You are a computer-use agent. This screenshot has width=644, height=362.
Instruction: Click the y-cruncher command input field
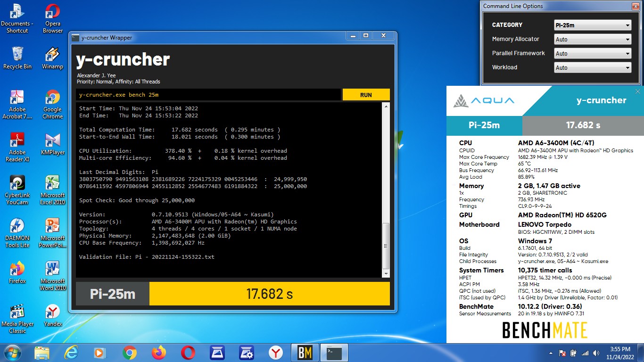click(x=208, y=95)
